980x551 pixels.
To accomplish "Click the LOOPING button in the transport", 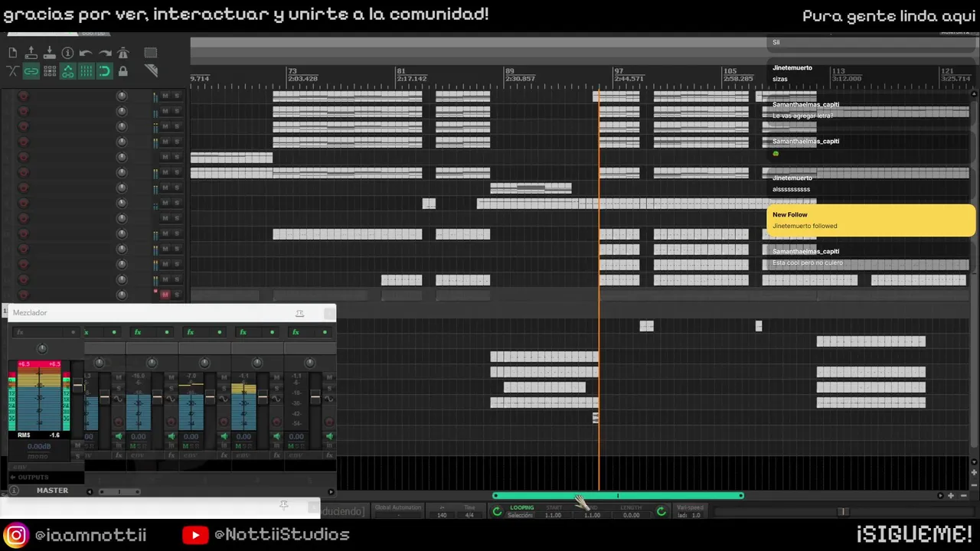I will (522, 507).
